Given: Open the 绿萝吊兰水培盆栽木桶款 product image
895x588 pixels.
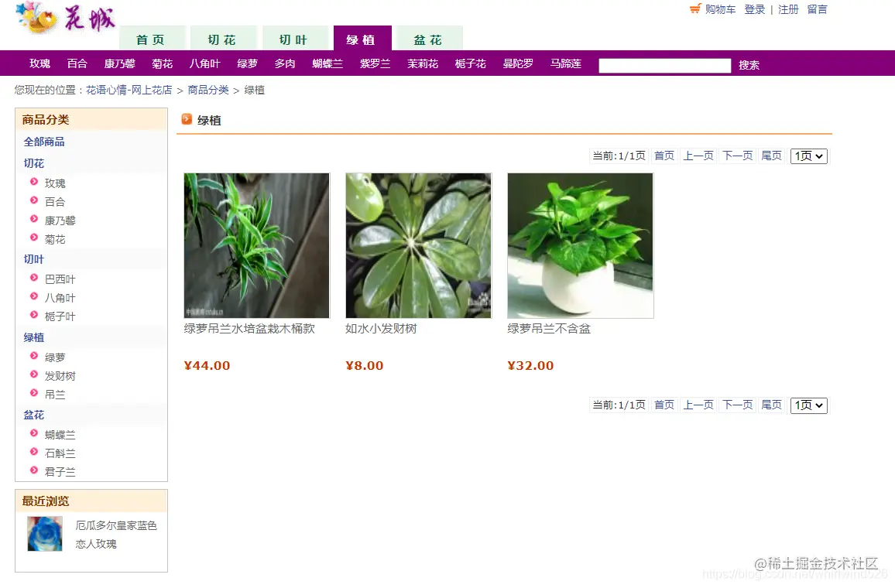Looking at the screenshot, I should [257, 246].
